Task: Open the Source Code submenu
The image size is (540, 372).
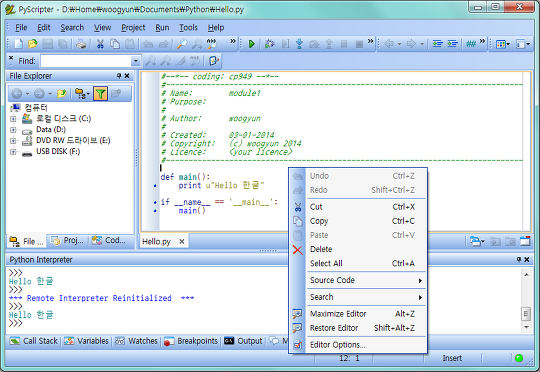Action: click(x=366, y=280)
